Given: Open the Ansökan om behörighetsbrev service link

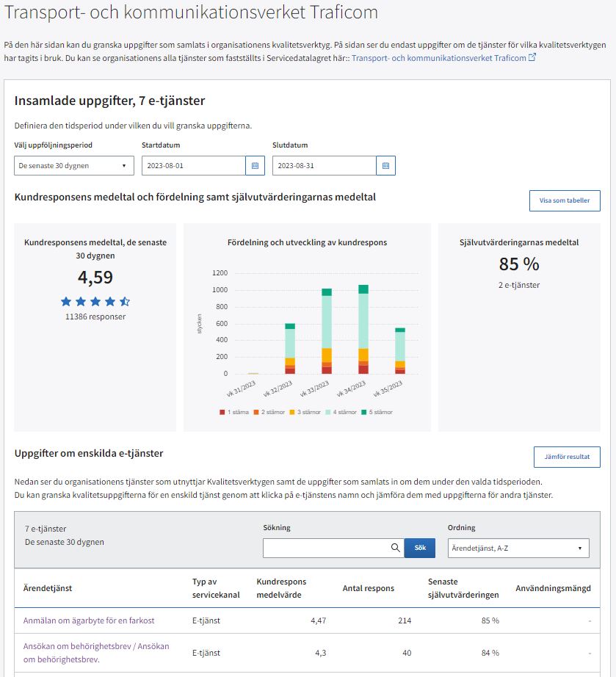Looking at the screenshot, I should click(x=96, y=652).
